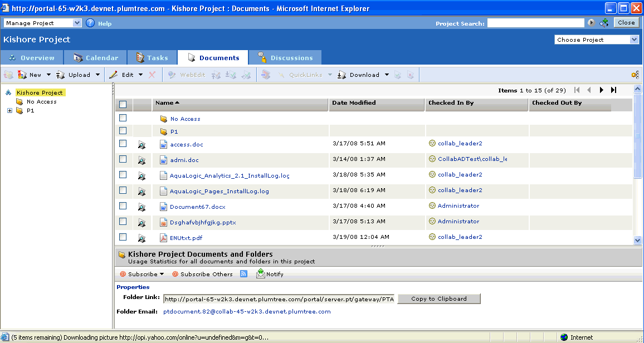The width and height of the screenshot is (644, 343).
Task: Click the document list scroll up arrow
Action: 637,89
